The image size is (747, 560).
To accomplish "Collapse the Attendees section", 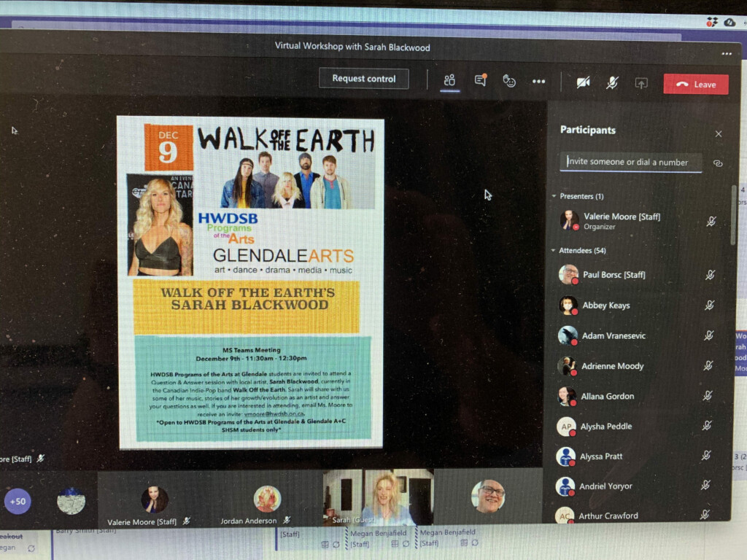I will pyautogui.click(x=554, y=251).
